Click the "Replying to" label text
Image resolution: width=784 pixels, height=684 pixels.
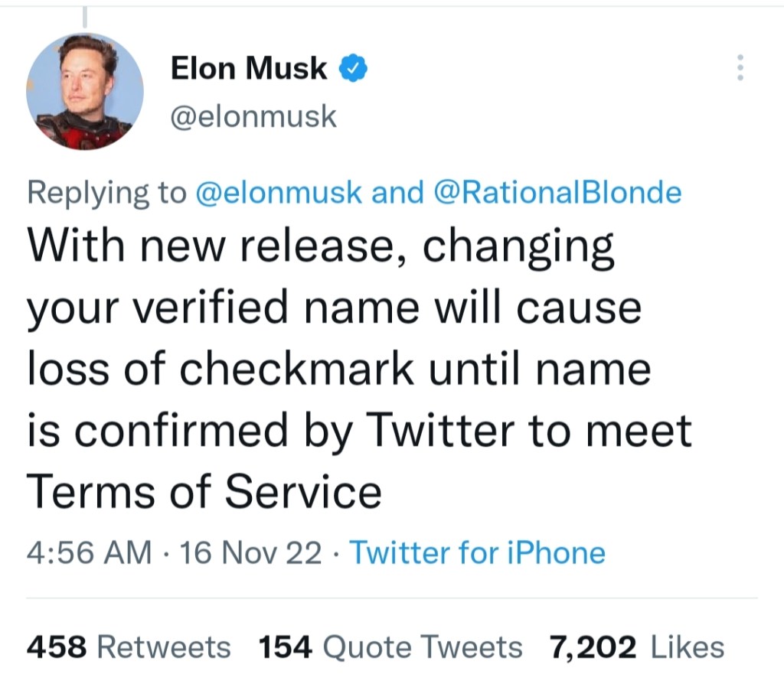[106, 193]
